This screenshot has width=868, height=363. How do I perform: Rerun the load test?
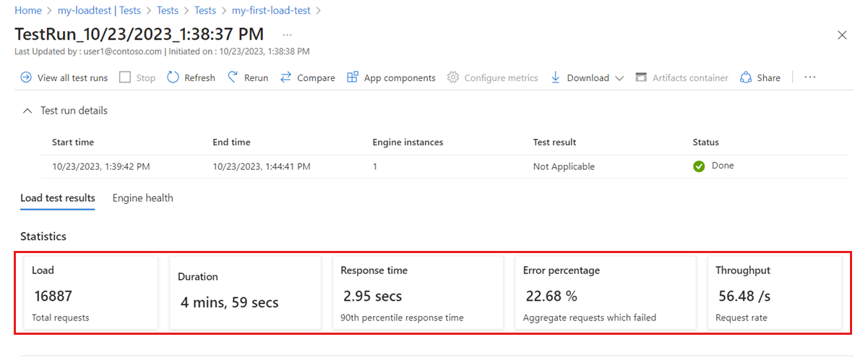(x=248, y=77)
